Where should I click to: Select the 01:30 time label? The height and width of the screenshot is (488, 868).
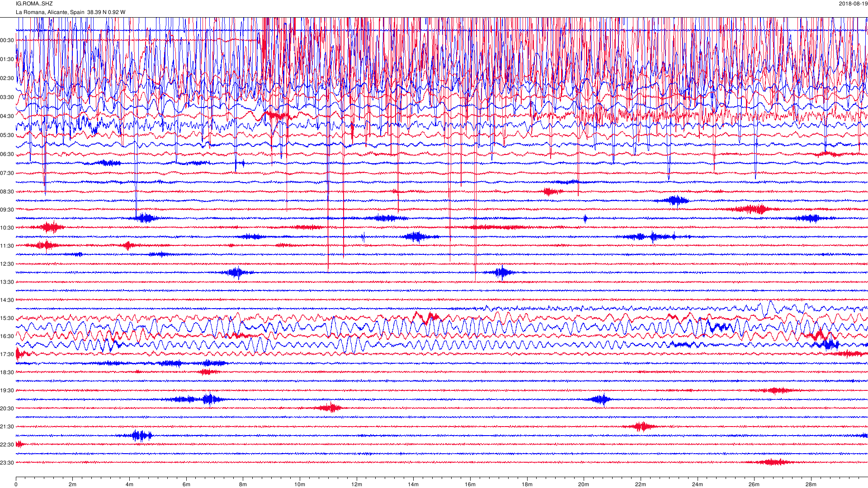tap(7, 59)
